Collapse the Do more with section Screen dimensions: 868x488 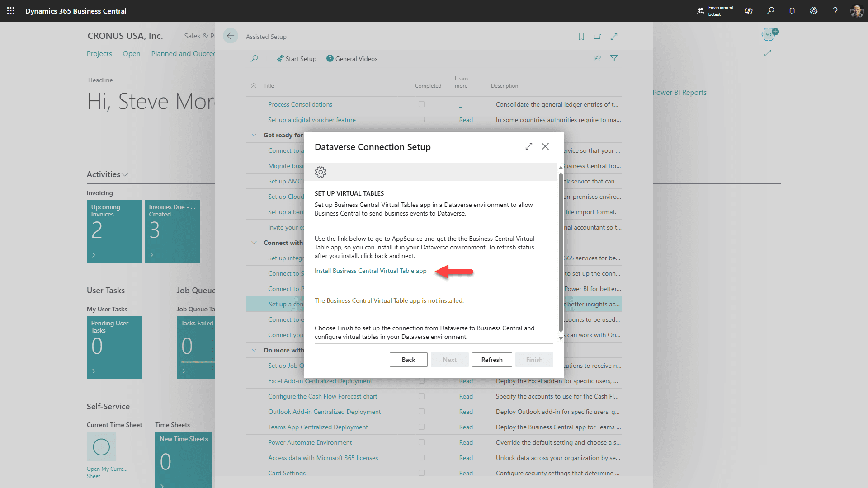coord(254,350)
